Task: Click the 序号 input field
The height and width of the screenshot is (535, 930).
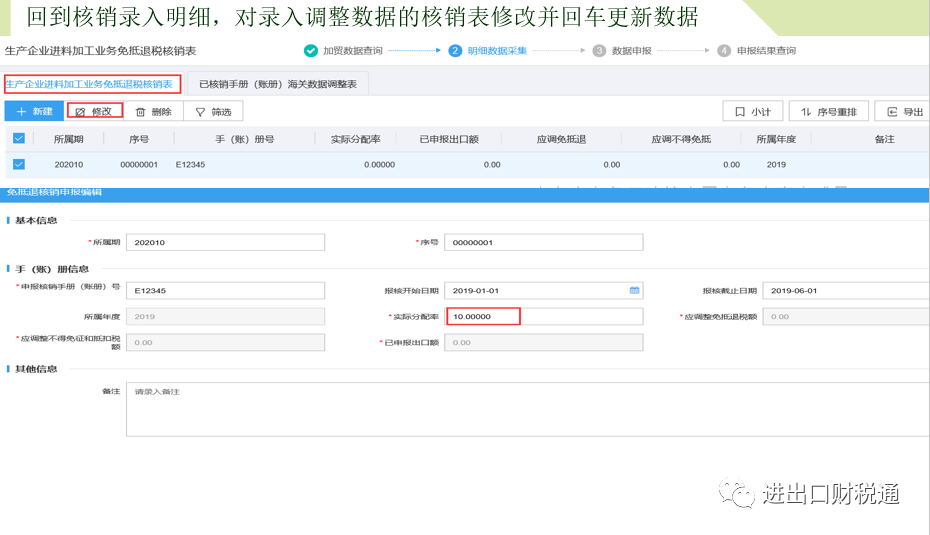Action: (543, 242)
